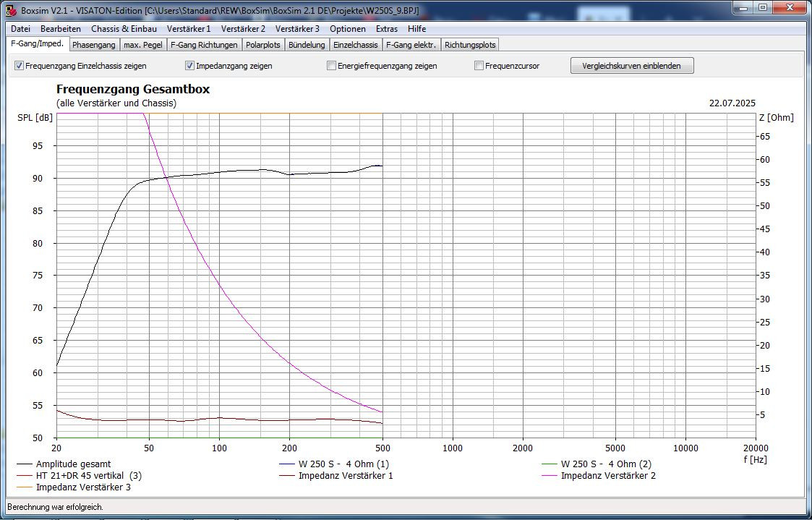Screen dimensions: 812x520
Task: Open the F-Gang Richtungen tab
Action: click(x=204, y=45)
